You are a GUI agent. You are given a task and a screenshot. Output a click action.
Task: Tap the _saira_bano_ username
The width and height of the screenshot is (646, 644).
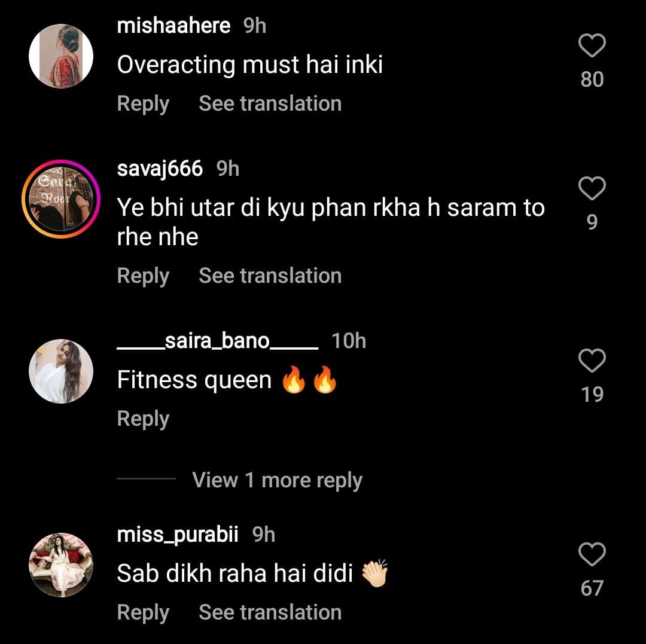coord(218,341)
